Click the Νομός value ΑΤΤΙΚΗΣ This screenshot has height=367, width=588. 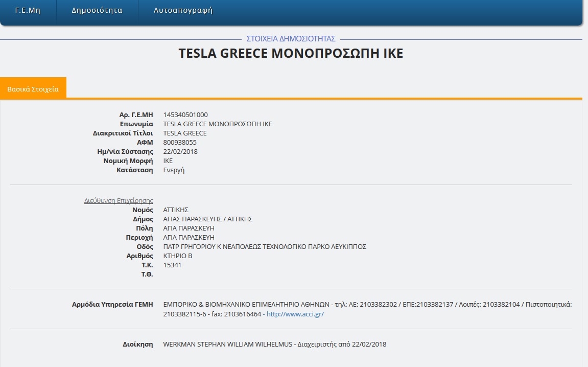pos(176,210)
